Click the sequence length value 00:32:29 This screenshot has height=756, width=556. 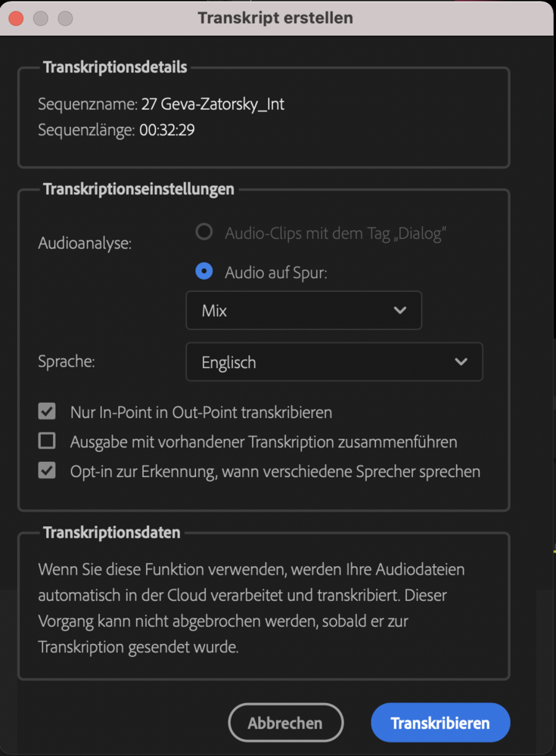pos(167,130)
